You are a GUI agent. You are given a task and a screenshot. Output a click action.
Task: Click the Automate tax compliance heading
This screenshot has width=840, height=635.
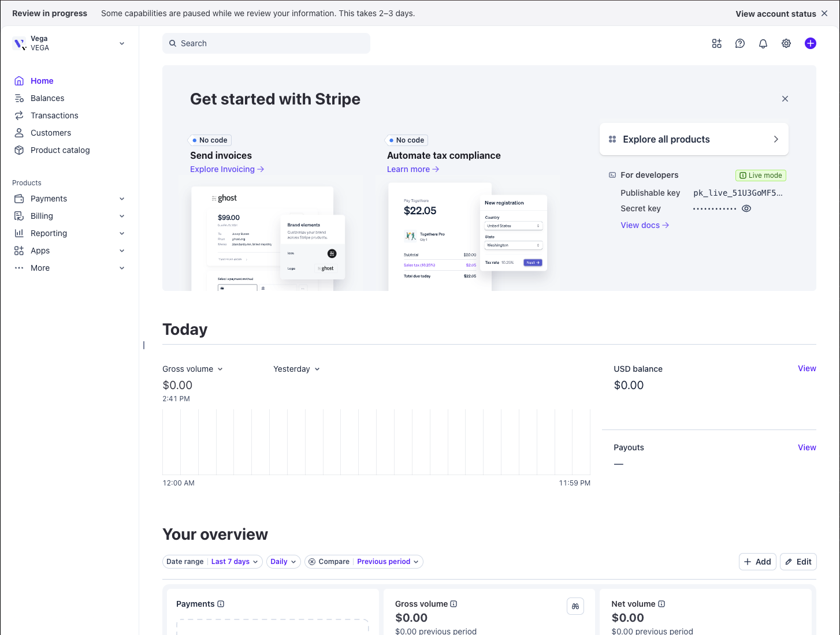click(x=444, y=155)
